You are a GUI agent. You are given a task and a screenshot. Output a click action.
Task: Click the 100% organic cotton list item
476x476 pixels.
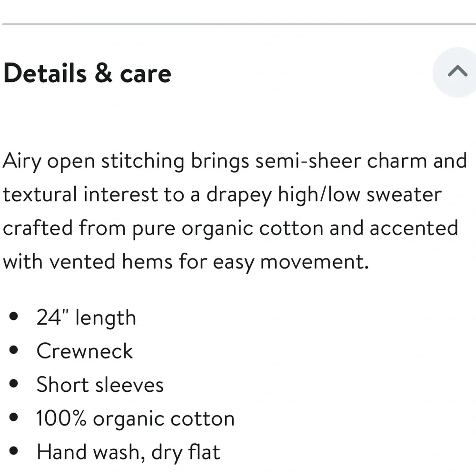click(136, 418)
